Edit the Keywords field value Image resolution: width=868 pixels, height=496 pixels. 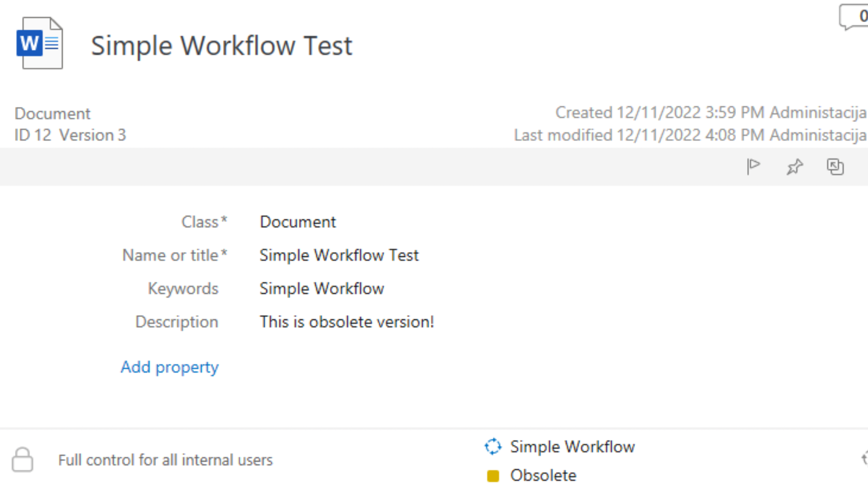pyautogui.click(x=322, y=289)
